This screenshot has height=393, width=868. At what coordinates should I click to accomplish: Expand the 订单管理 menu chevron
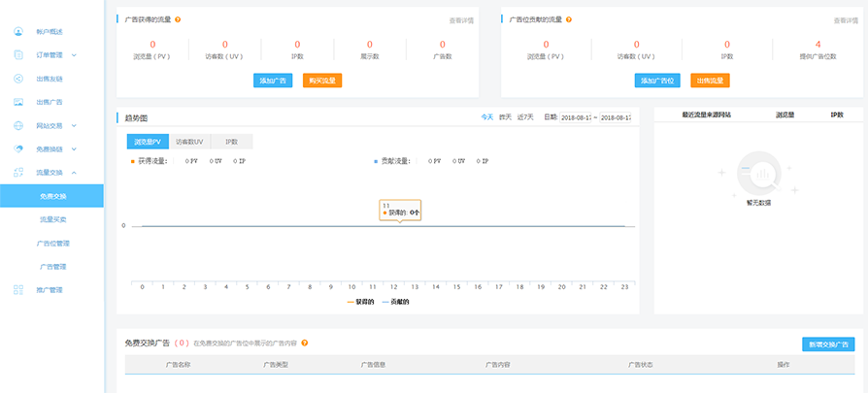coord(74,55)
